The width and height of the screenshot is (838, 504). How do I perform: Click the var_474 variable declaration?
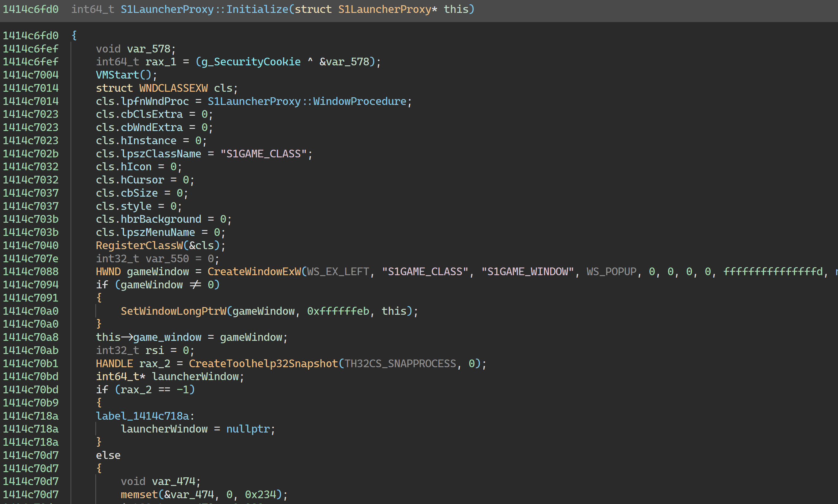coord(173,482)
